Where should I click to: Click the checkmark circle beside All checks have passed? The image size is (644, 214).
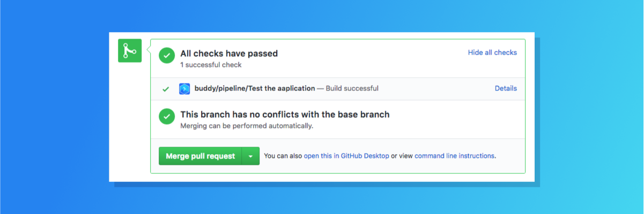click(x=167, y=55)
